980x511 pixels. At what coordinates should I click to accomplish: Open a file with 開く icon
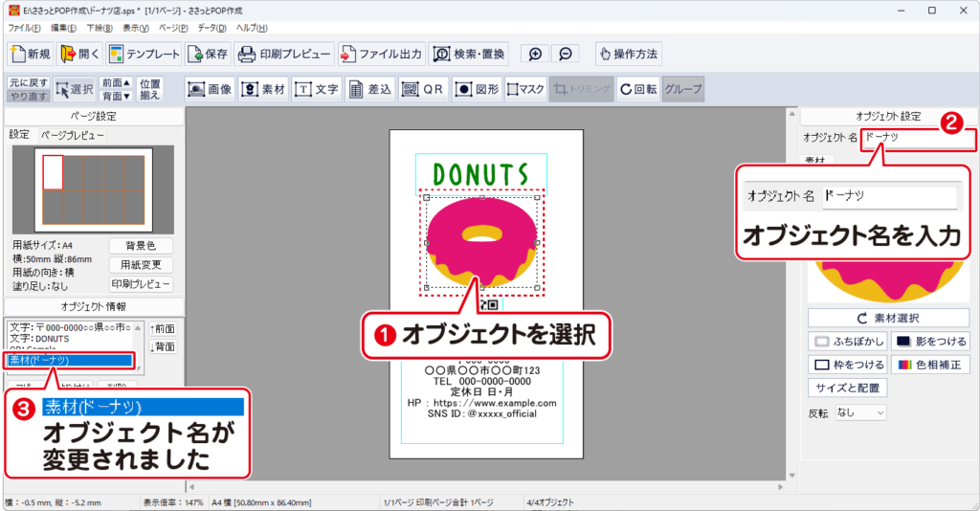point(79,54)
